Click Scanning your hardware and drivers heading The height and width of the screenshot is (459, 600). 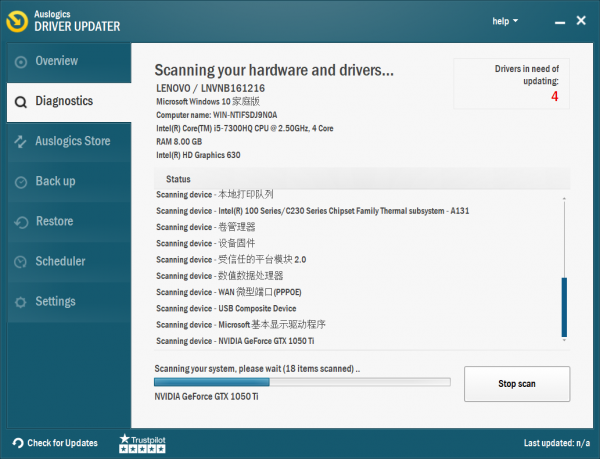pos(274,70)
